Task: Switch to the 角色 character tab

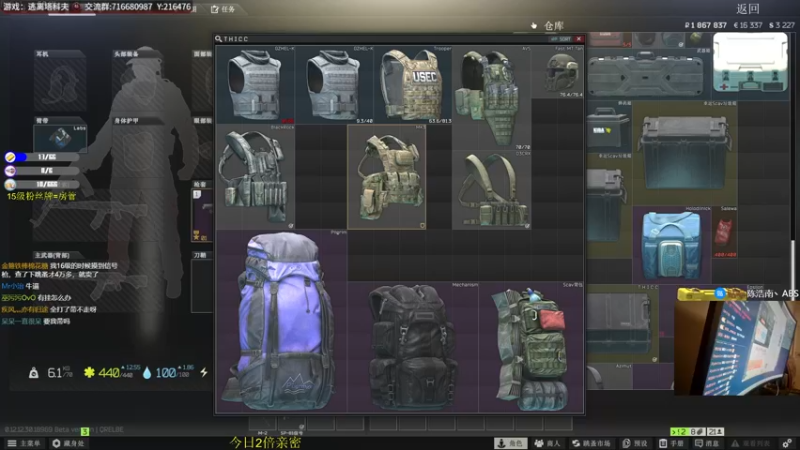Action: tap(510, 443)
